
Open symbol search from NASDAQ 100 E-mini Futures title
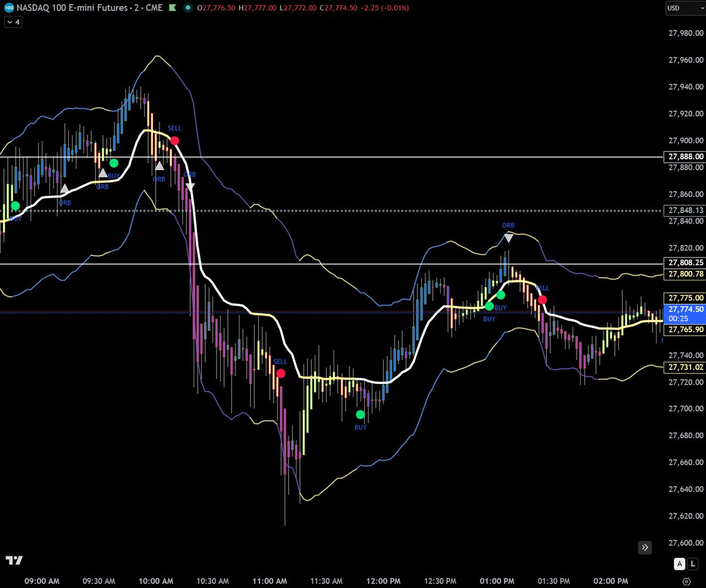[71, 8]
